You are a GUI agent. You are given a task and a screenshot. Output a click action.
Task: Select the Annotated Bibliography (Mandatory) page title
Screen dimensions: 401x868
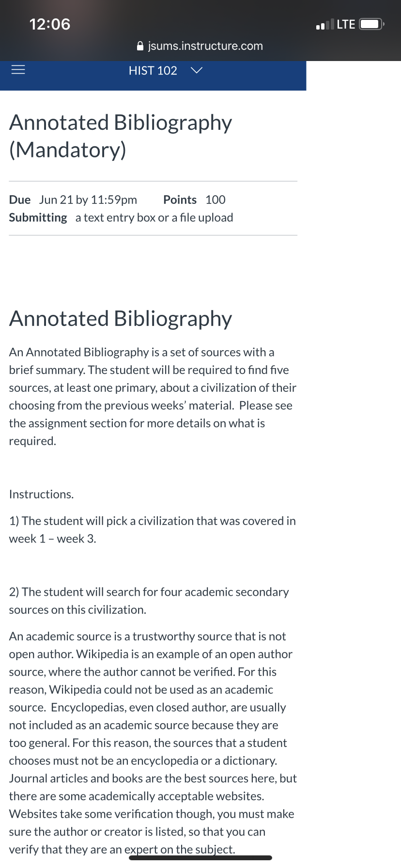(x=121, y=136)
